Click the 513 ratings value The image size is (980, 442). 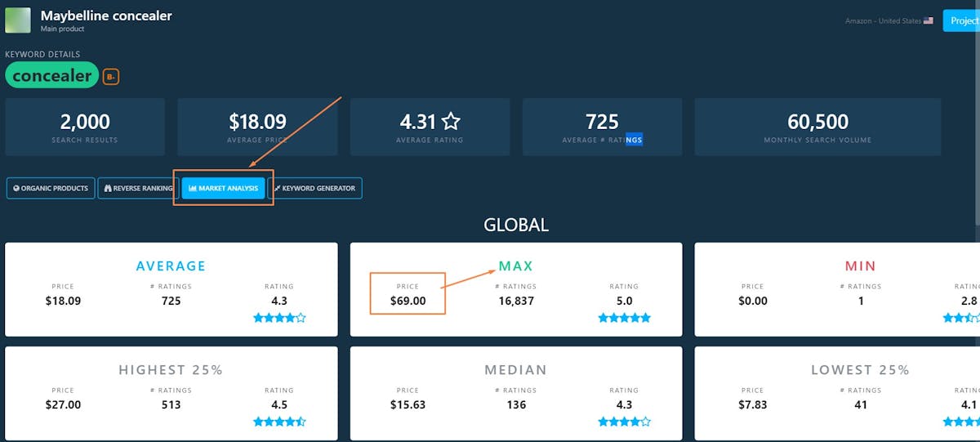[171, 404]
